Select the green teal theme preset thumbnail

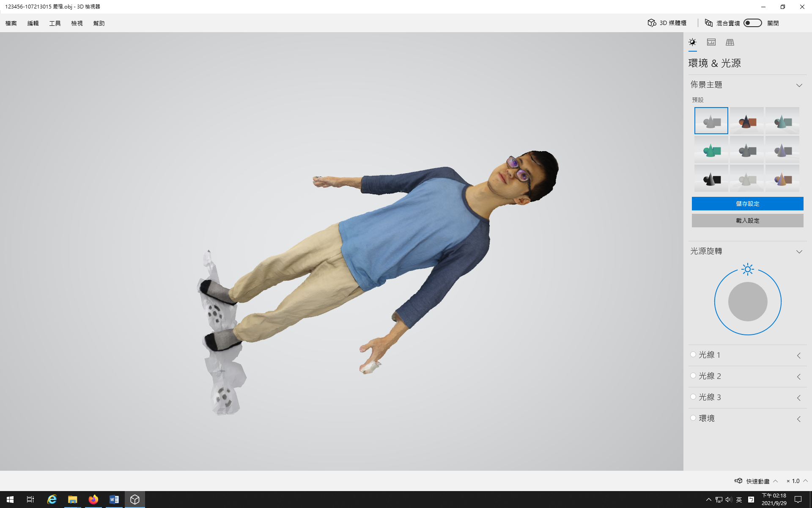[x=711, y=150]
